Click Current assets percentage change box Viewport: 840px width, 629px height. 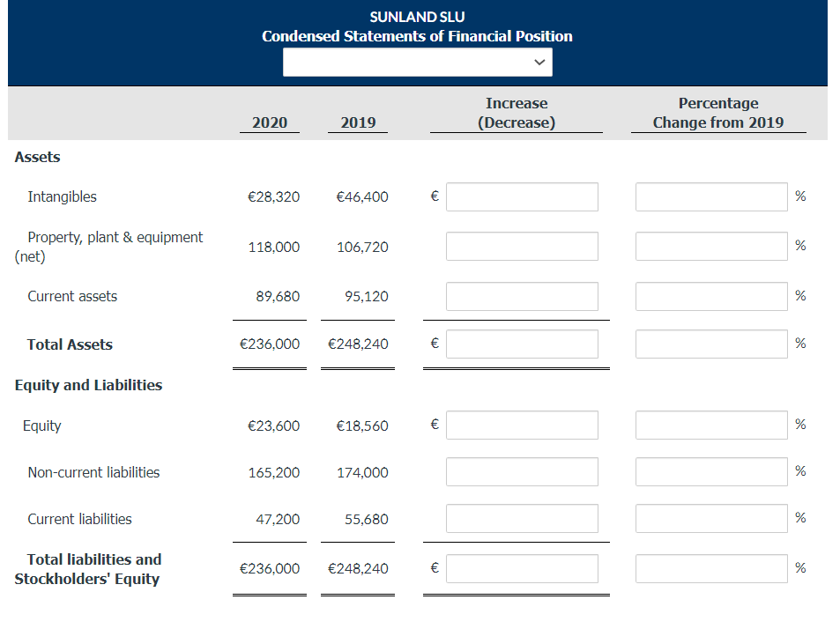711,297
